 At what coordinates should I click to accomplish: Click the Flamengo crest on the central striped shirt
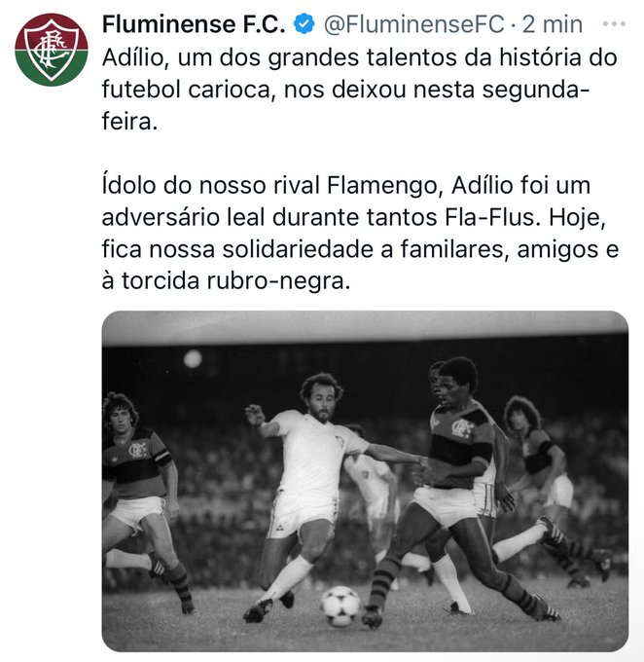(461, 428)
